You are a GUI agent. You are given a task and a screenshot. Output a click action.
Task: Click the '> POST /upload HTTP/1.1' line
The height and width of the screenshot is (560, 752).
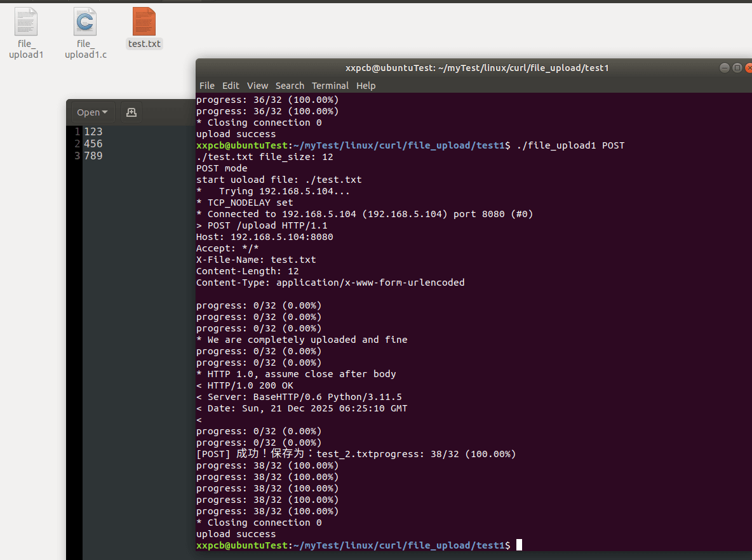coord(262,225)
